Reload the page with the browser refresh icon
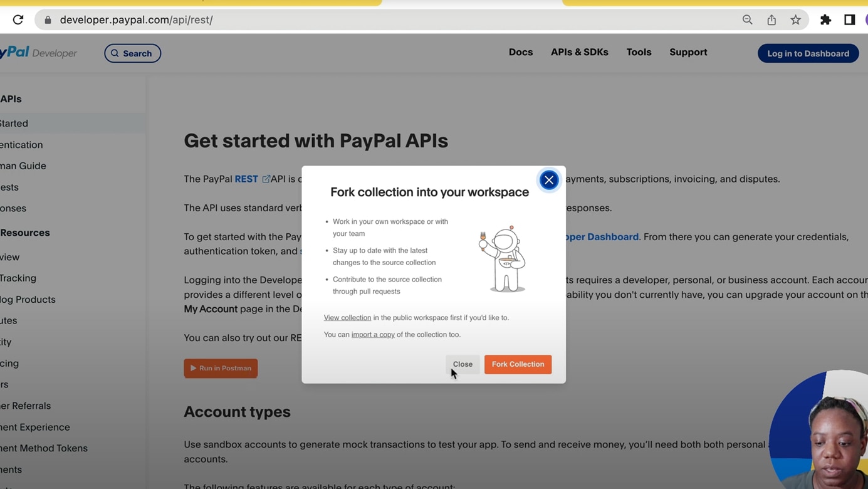 point(18,19)
